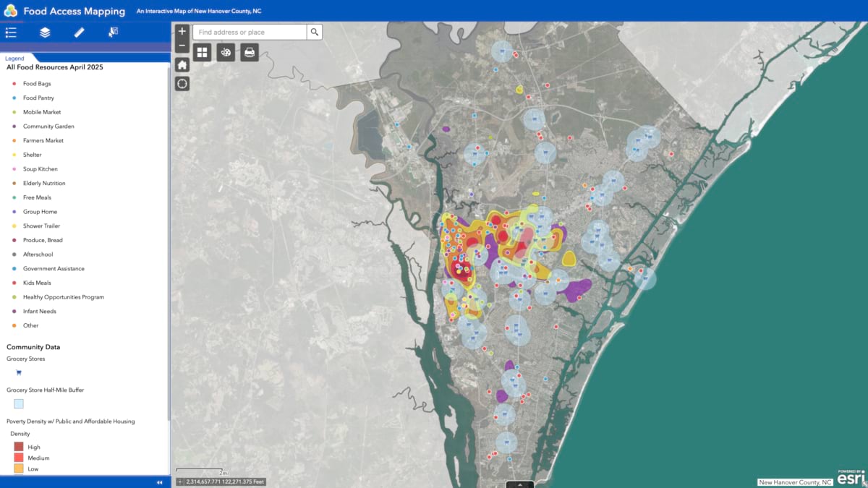Click the Grocery Stores layer label
The width and height of the screenshot is (868, 488).
click(26, 359)
